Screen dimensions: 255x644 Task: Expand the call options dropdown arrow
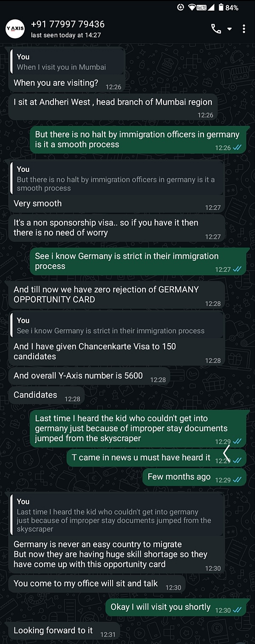click(x=229, y=29)
